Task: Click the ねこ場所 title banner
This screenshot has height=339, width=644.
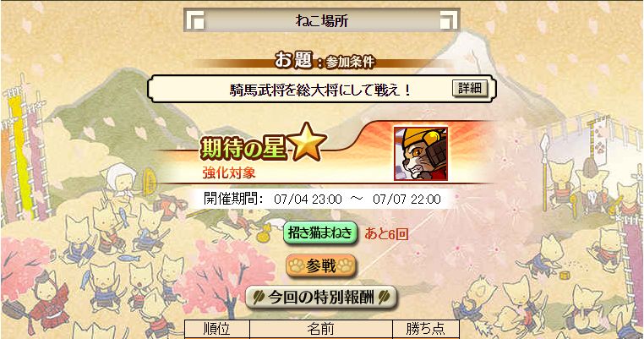Action: tap(322, 20)
